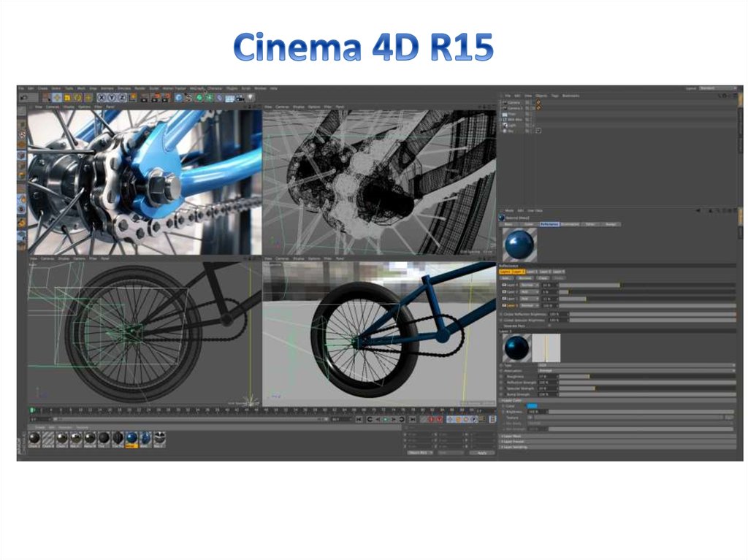Click the Render View clapperboard icon
This screenshot has width=748, height=560.
145,98
